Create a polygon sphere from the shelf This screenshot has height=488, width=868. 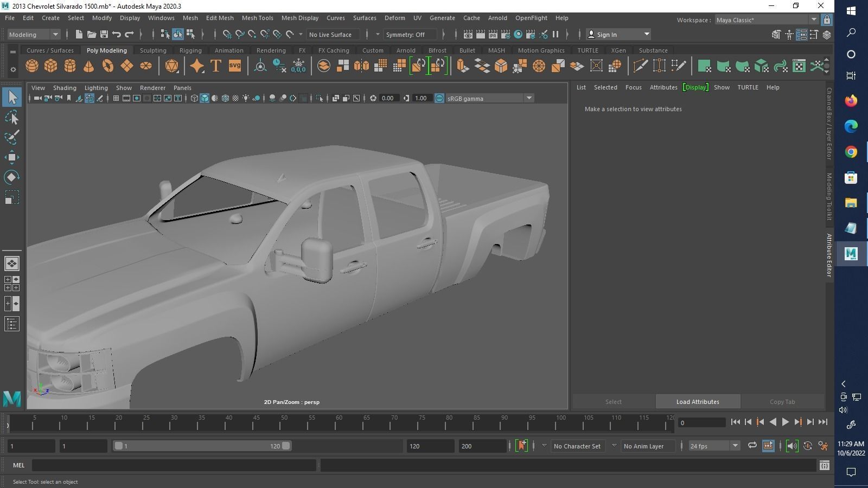point(32,66)
